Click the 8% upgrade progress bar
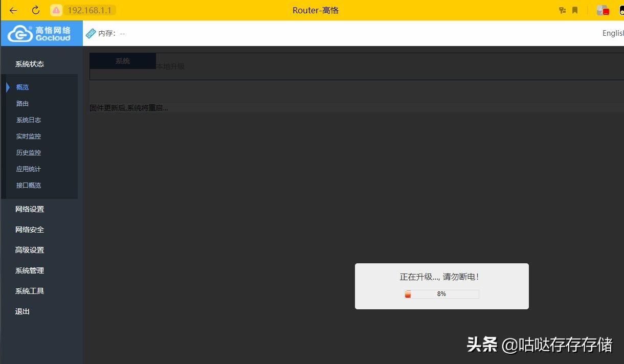The width and height of the screenshot is (624, 364). (441, 294)
